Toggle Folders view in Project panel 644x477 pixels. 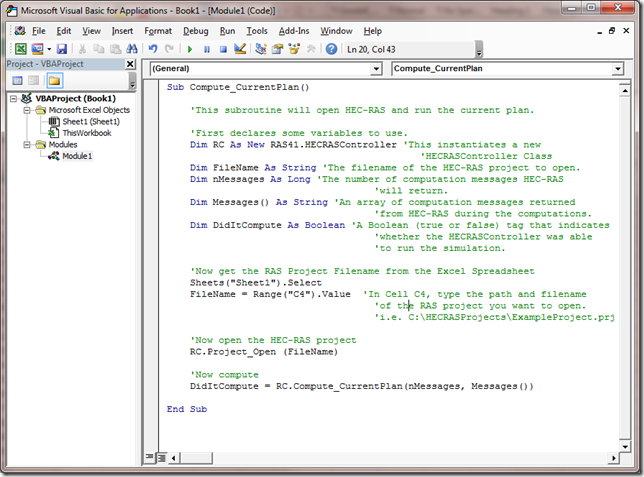[54, 80]
